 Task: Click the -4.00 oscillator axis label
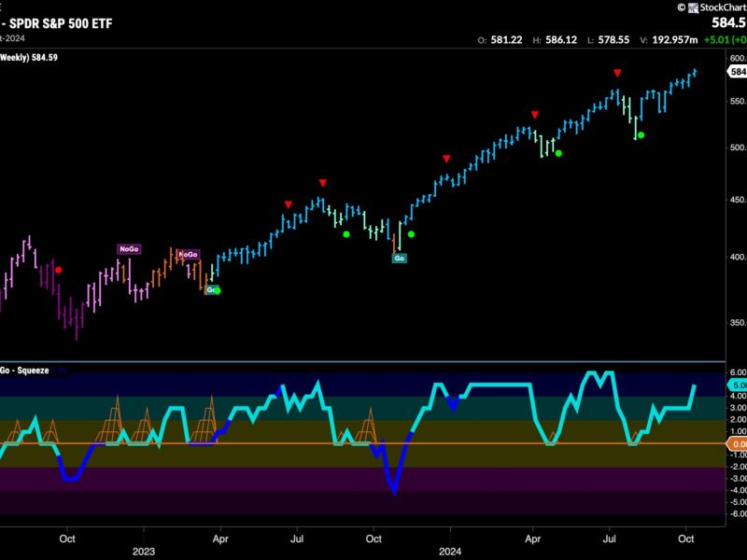(737, 490)
